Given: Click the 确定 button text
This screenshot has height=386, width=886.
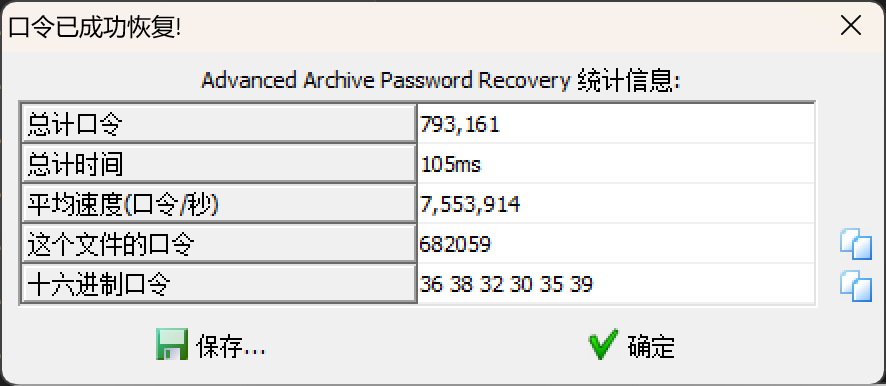Looking at the screenshot, I should click(x=651, y=346).
